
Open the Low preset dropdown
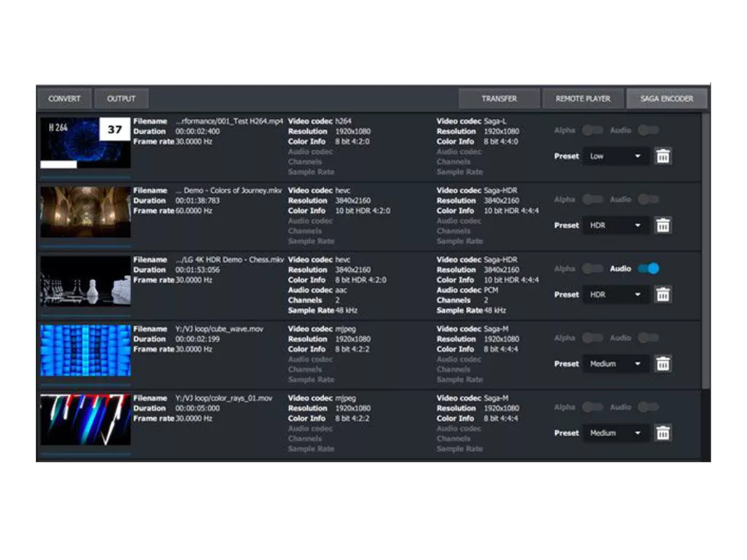(x=615, y=156)
